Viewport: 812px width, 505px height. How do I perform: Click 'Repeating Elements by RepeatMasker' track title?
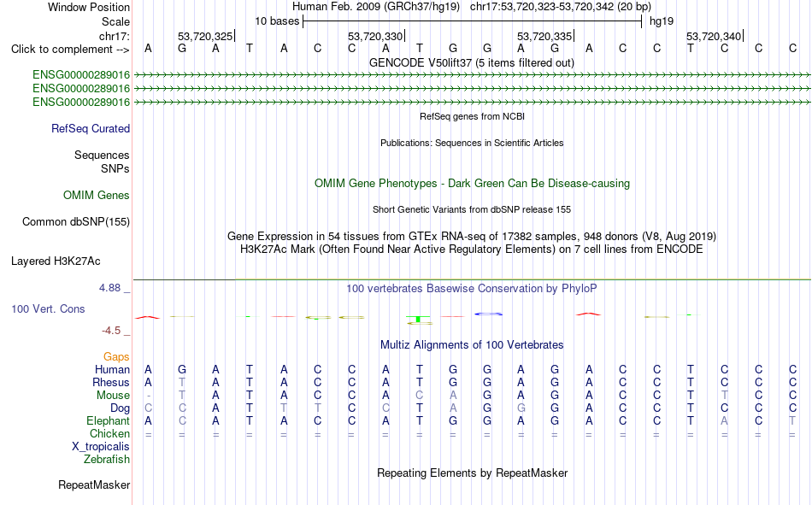(473, 473)
